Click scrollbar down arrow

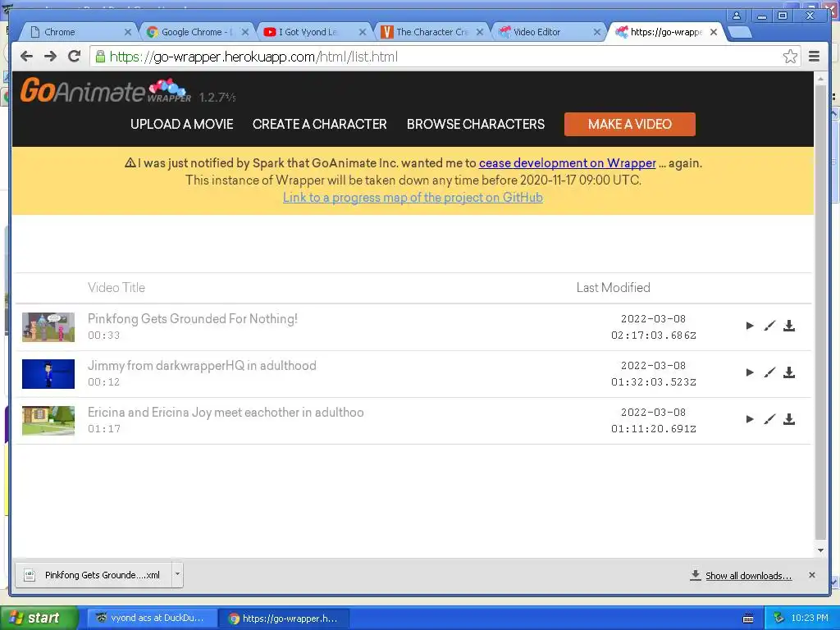820,550
